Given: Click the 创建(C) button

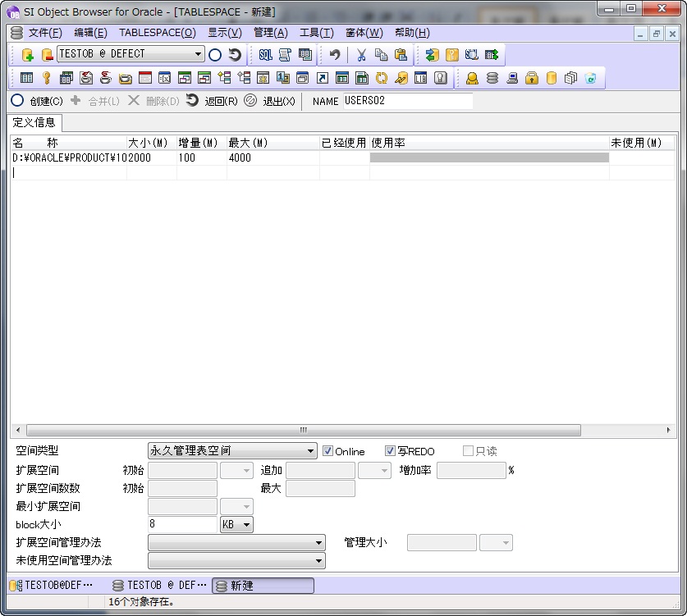Looking at the screenshot, I should [37, 101].
